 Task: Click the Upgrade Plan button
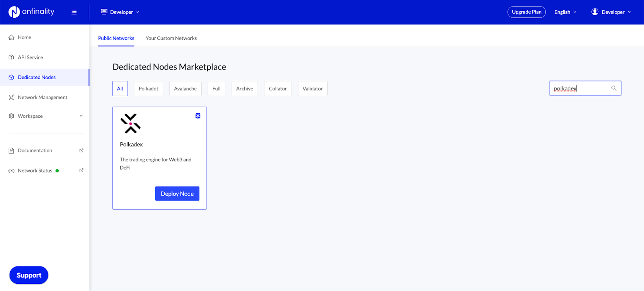click(526, 12)
